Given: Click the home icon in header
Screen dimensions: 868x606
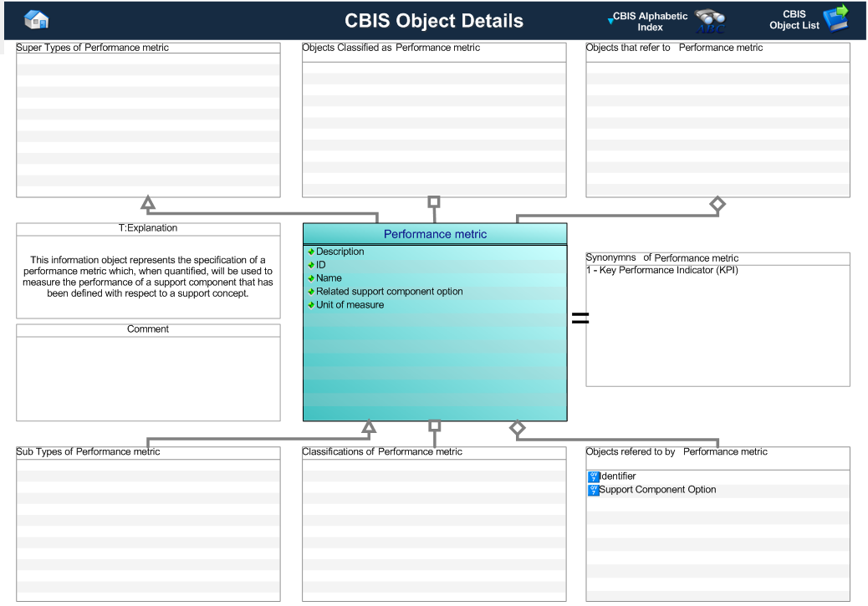Looking at the screenshot, I should [36, 19].
